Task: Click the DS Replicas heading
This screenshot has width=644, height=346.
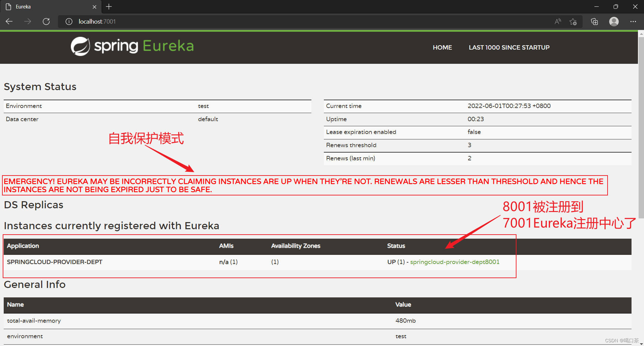Action: pos(33,205)
